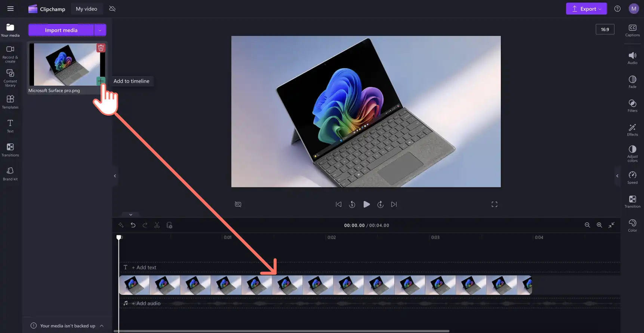Open Record & create panel
644x333 pixels.
(10, 55)
